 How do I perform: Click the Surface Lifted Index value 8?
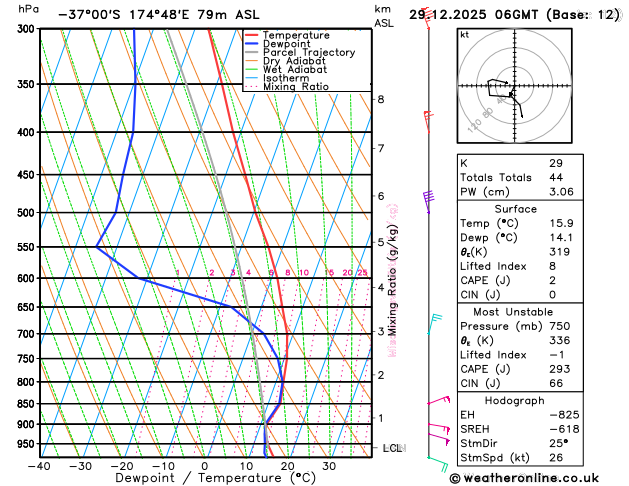553,266
